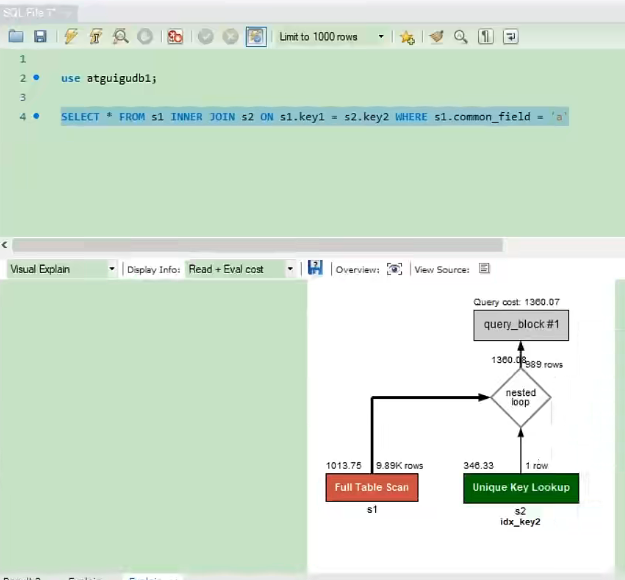Click the View Source icon
625x580 pixels.
tap(485, 269)
